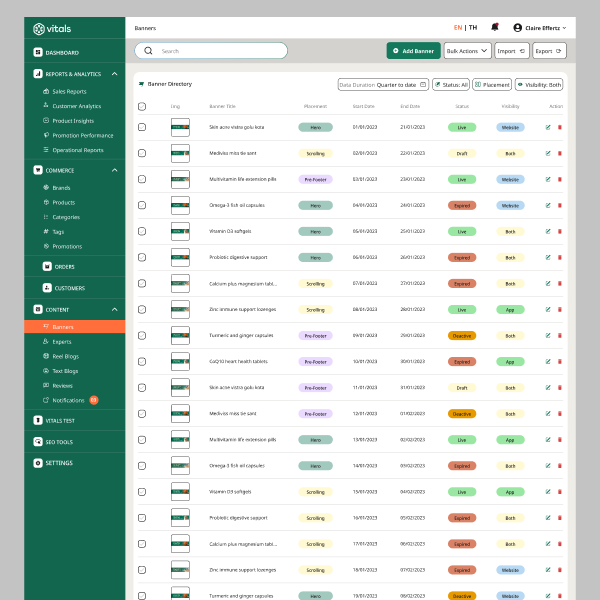Click the Vitals Test sidebar icon

(x=38, y=421)
